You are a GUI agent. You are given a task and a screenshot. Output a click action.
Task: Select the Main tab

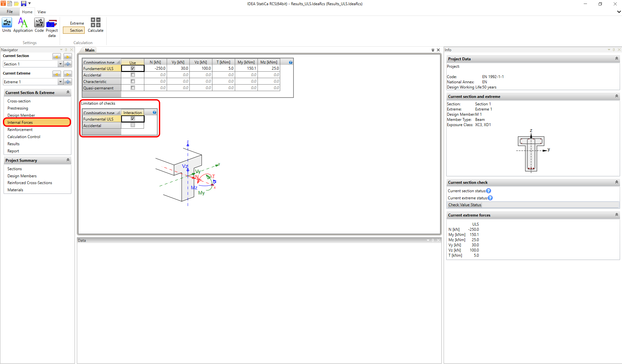(x=90, y=50)
